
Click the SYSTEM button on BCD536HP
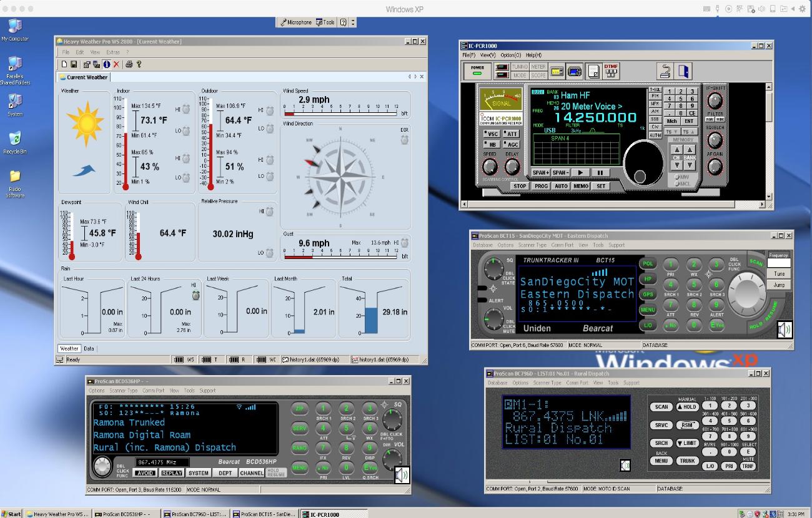point(199,473)
